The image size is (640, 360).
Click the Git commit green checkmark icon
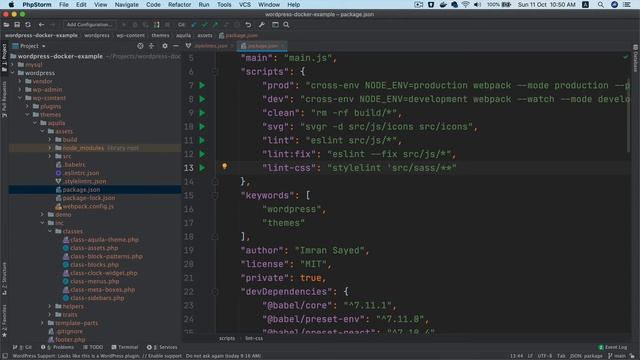click(204, 25)
